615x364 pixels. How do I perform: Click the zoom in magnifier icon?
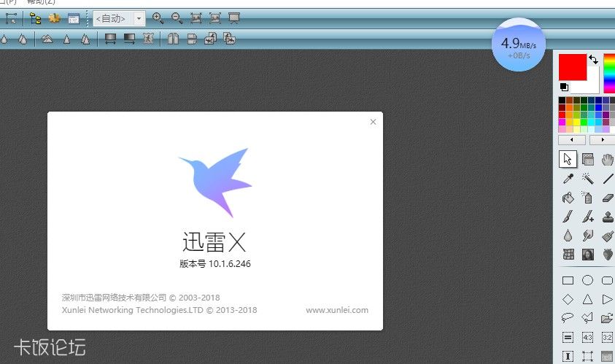tap(158, 18)
